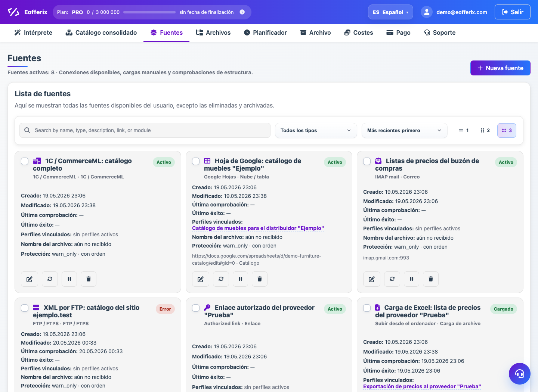The image size is (538, 392).
Task: Refresh the Listas de precios del buzón source
Action: click(x=392, y=279)
